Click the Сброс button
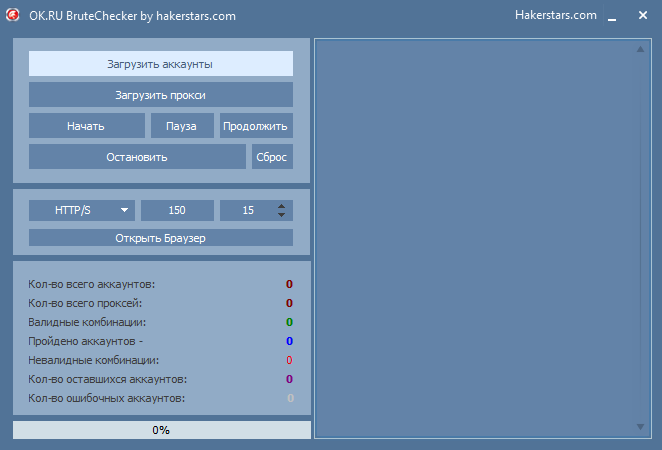 [x=272, y=157]
